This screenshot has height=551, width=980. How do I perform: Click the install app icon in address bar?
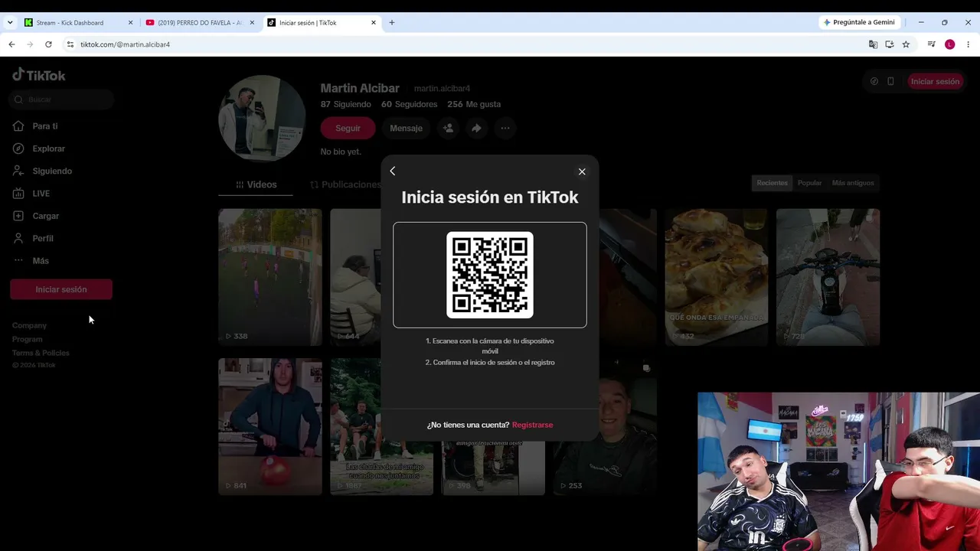(890, 44)
